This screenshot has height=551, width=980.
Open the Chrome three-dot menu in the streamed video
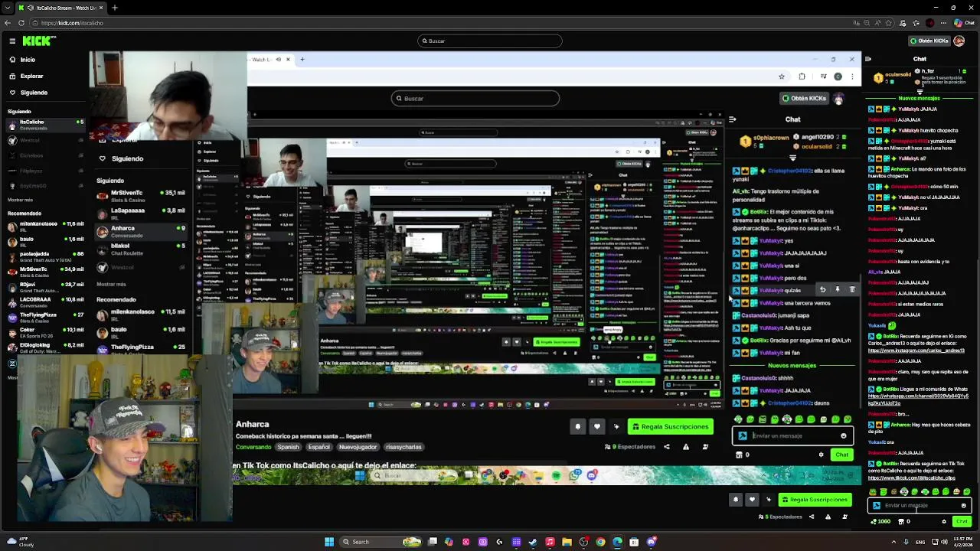(851, 77)
